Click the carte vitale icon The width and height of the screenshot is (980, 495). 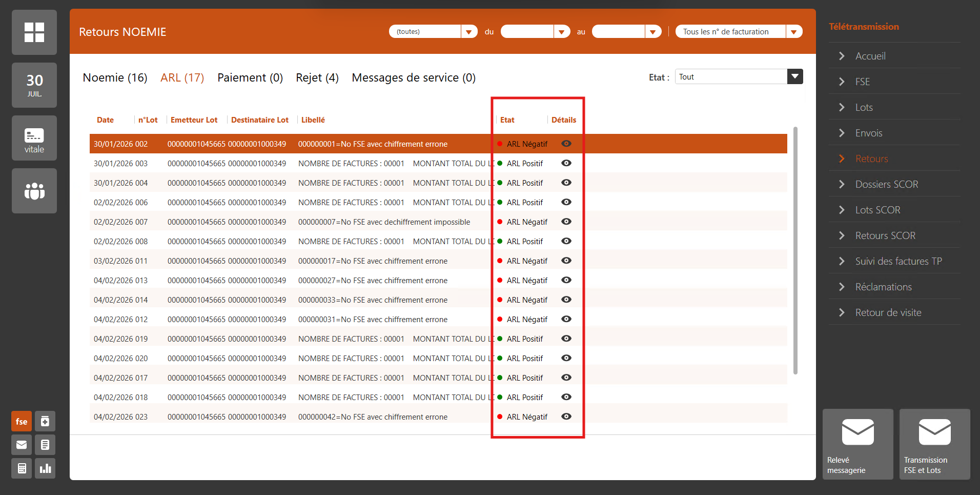click(34, 138)
